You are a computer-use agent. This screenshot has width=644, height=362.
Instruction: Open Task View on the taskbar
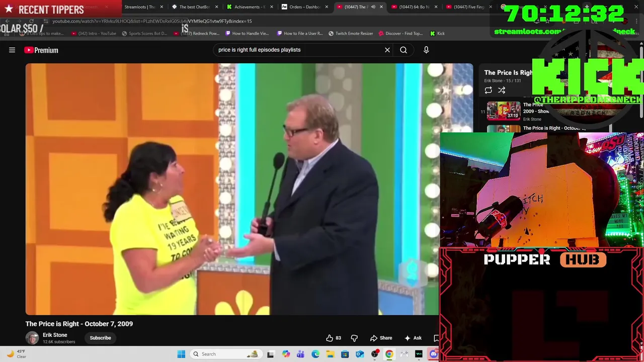270,354
